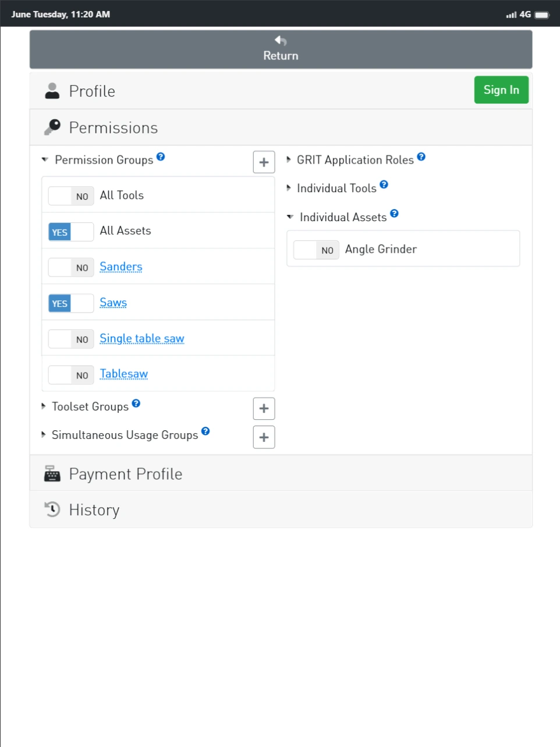This screenshot has width=560, height=747.
Task: Toggle the All Tools permission switch
Action: (71, 196)
